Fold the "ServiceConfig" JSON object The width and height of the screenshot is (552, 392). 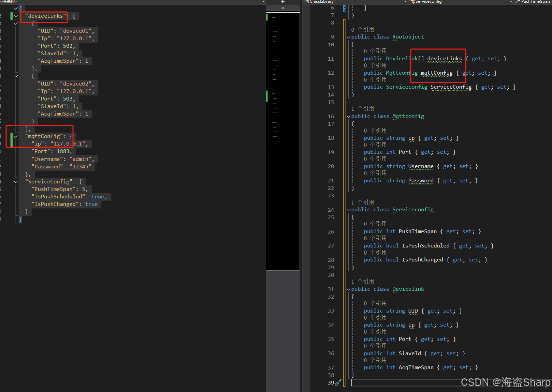[16, 182]
